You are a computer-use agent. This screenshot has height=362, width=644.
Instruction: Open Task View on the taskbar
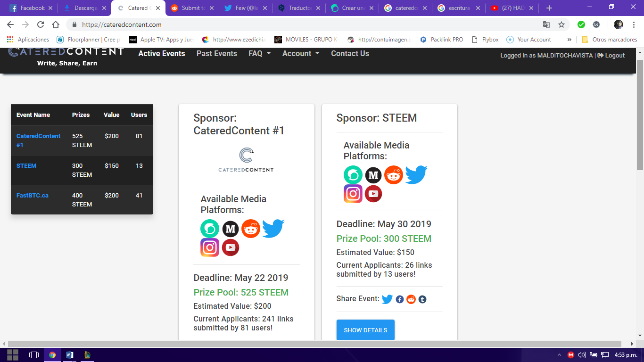coord(33,355)
